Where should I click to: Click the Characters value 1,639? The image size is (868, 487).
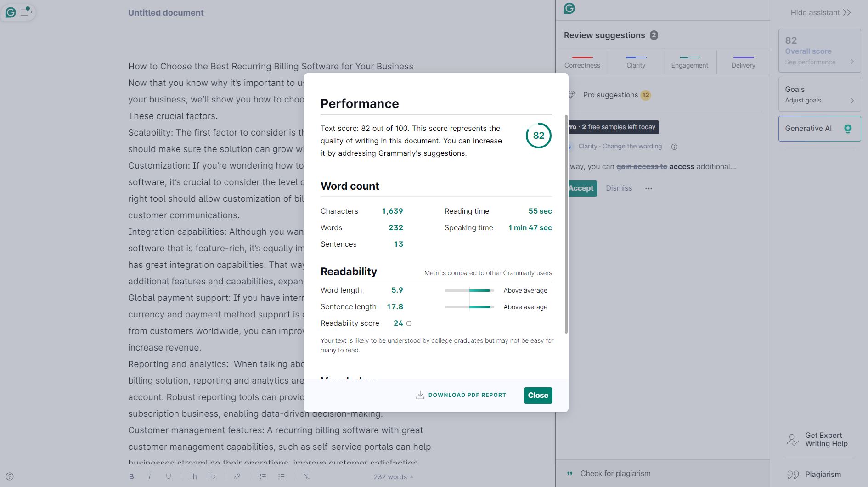(x=392, y=211)
